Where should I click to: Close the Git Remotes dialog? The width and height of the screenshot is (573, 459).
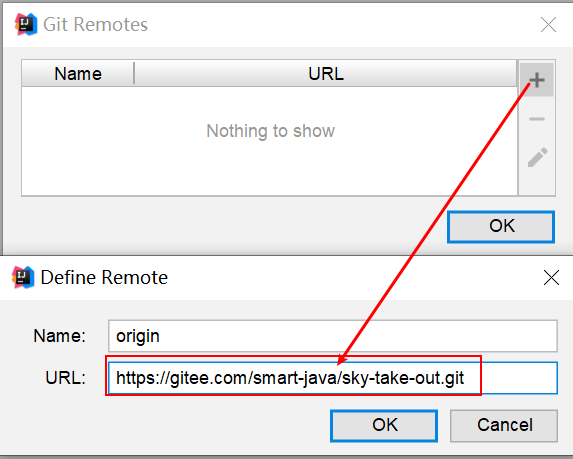coord(548,25)
